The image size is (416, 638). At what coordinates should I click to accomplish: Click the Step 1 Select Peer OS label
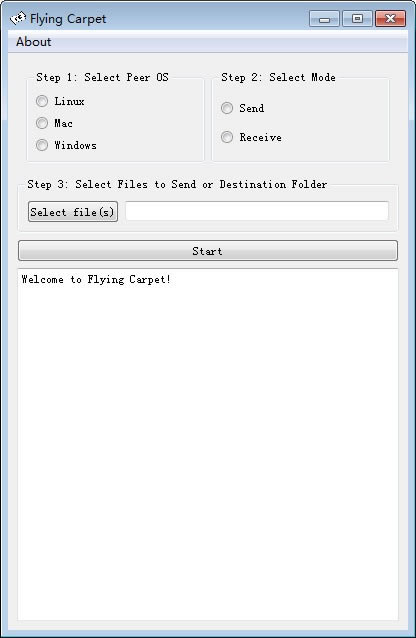click(102, 77)
